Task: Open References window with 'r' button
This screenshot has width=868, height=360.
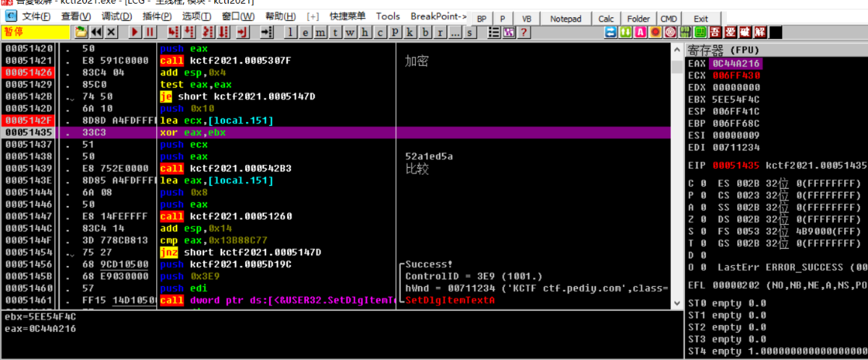Action: coord(440,32)
